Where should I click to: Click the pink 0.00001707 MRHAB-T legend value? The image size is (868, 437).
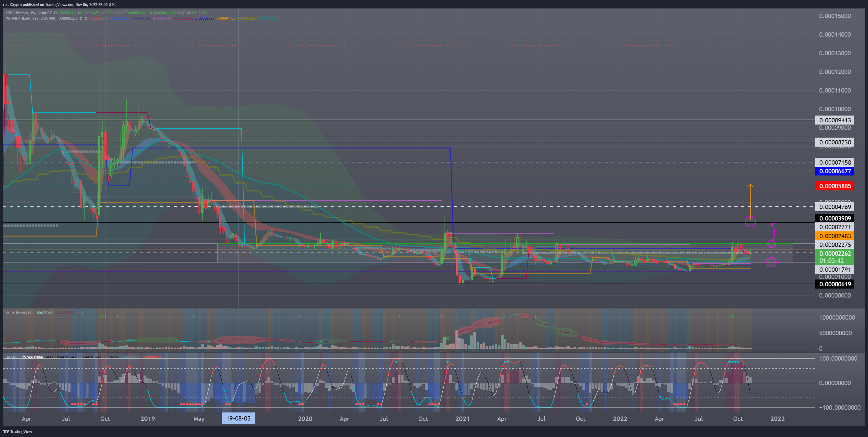[x=162, y=18]
